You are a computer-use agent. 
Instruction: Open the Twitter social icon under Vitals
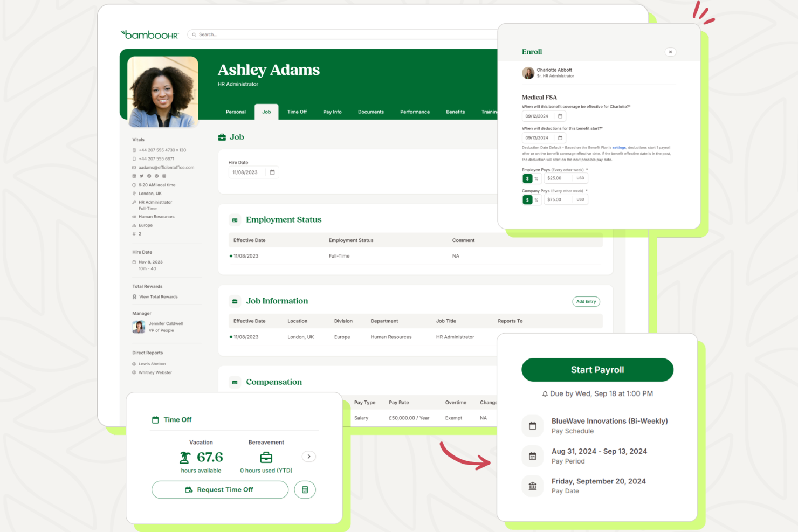coord(142,176)
